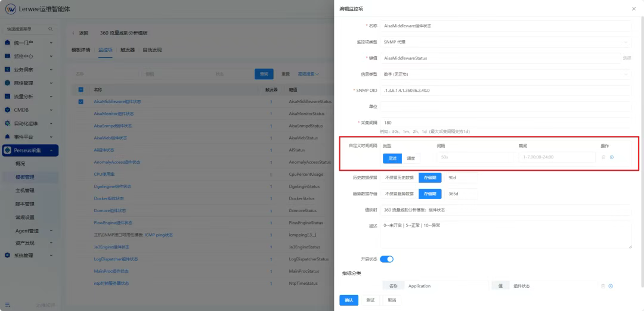The image size is (644, 311).
Task: Close the 编辑监控项 panel with the X icon
Action: (x=633, y=9)
